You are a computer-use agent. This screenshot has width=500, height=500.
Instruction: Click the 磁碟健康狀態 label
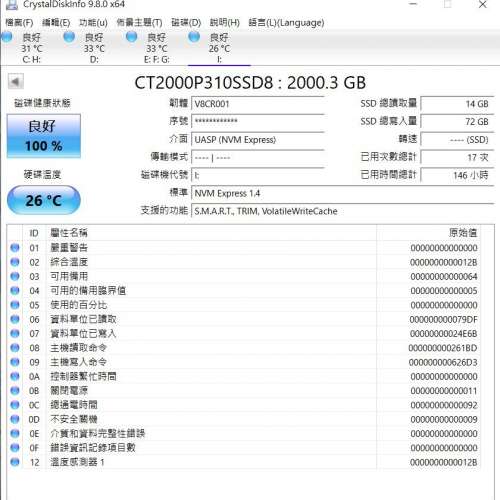pyautogui.click(x=42, y=103)
